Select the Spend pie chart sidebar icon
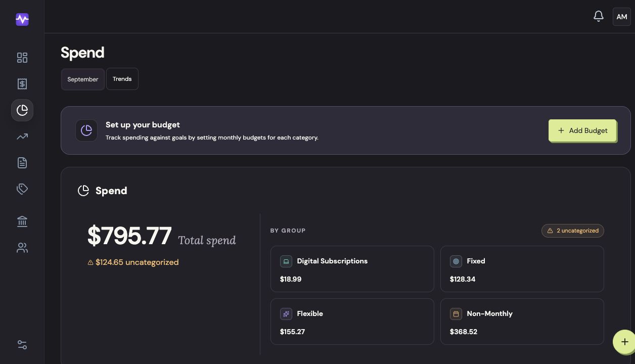Screen dimensions: 635x364 coord(22,110)
